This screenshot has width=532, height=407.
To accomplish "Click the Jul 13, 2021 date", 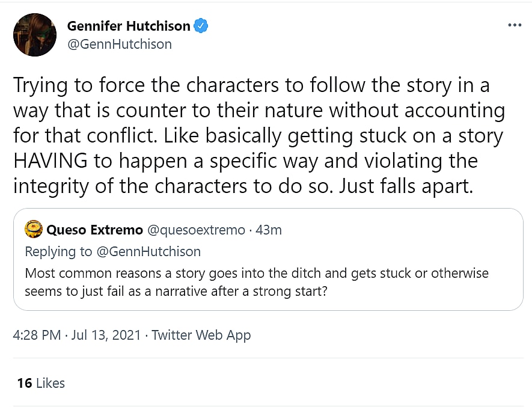I will click(106, 335).
